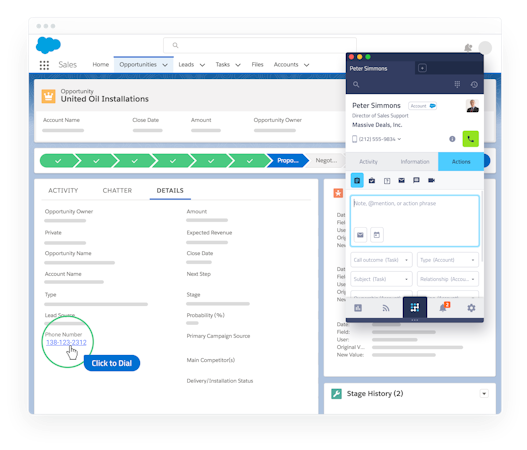527x450 pixels.
Task: Expand the Leads menu chevron
Action: click(202, 65)
